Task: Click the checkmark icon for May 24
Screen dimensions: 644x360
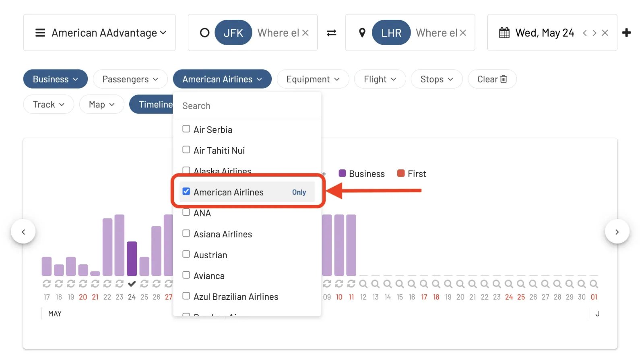Action: tap(132, 284)
